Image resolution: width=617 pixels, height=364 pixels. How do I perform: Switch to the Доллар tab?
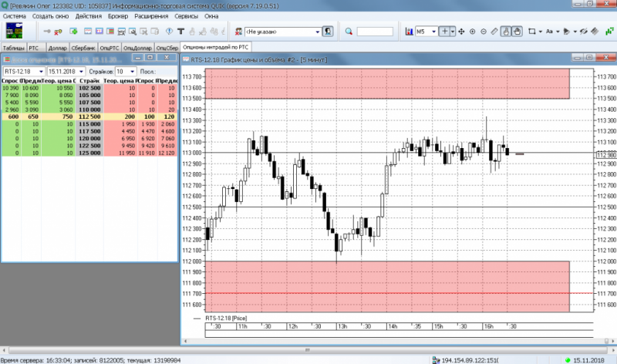[57, 48]
